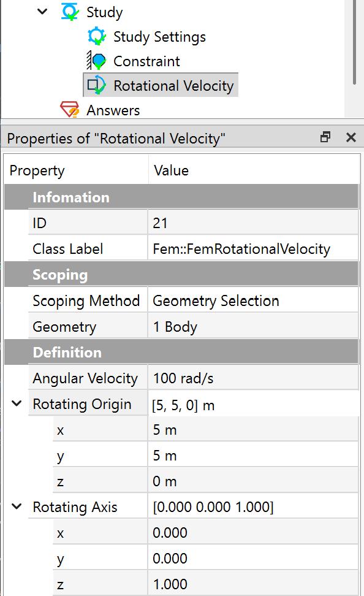
Task: Click the Geometry 1 Body value
Action: click(x=253, y=326)
